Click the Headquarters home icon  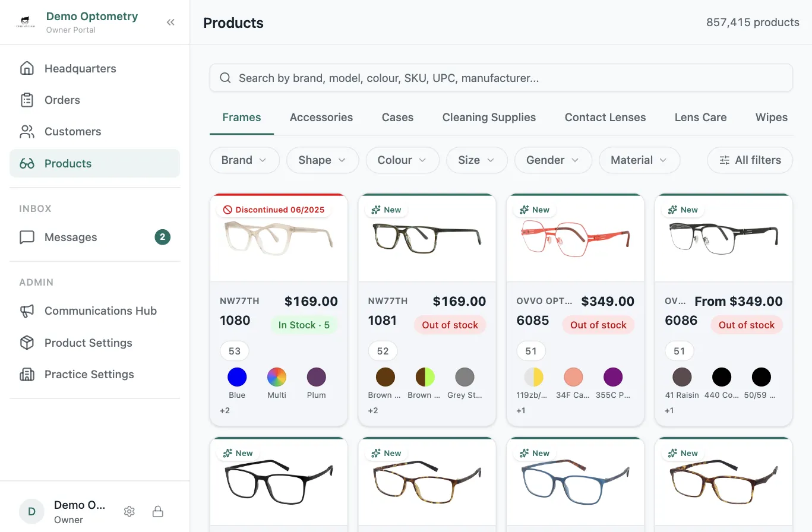coord(27,68)
